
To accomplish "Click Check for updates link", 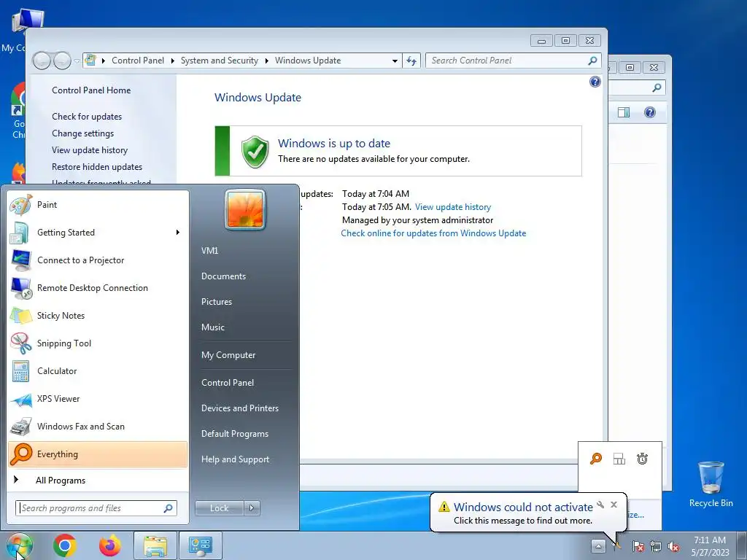I will 87,117.
